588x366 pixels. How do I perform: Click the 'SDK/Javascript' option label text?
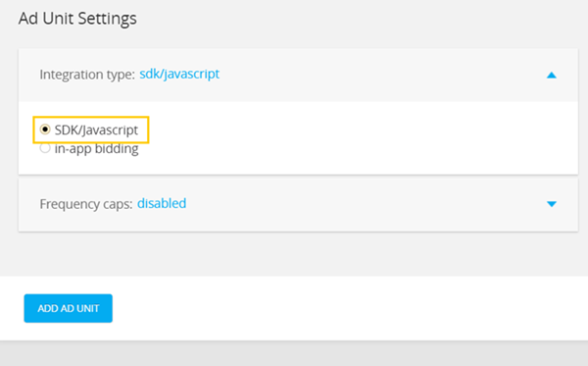[96, 130]
